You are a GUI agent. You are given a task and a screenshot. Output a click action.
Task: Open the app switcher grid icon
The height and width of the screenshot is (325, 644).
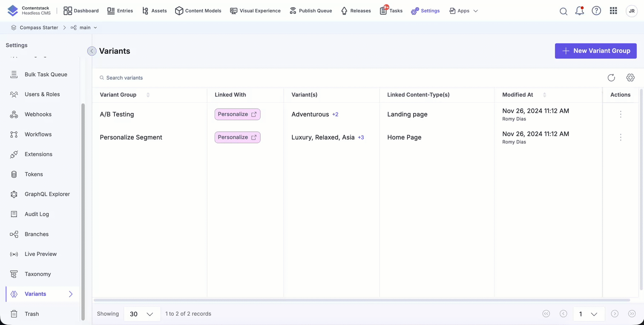click(613, 11)
